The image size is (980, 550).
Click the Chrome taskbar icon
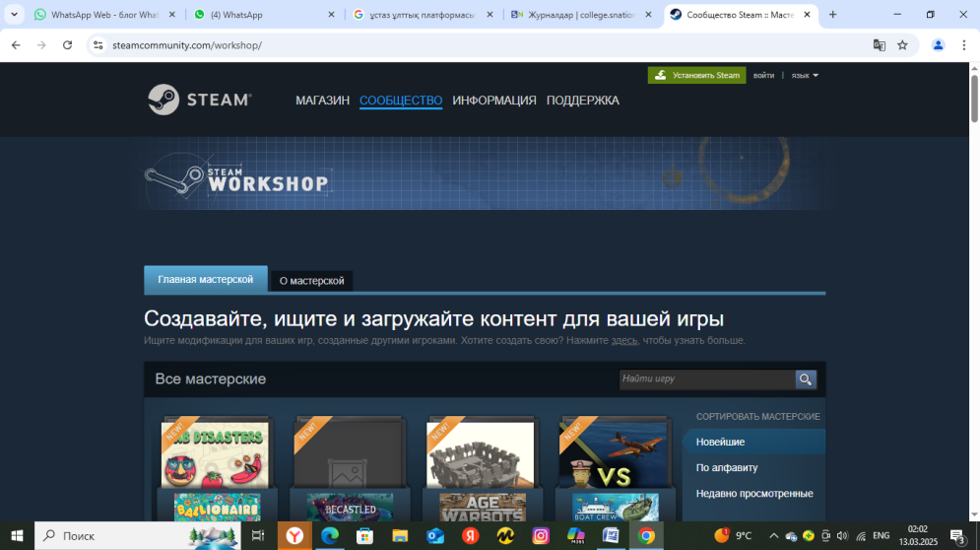click(x=646, y=535)
